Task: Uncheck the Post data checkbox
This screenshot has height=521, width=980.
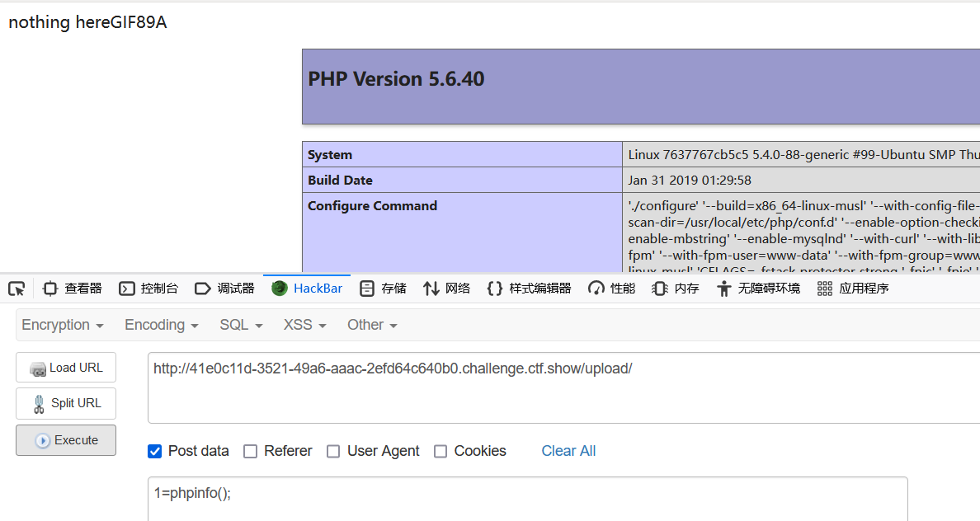Action: coord(154,451)
